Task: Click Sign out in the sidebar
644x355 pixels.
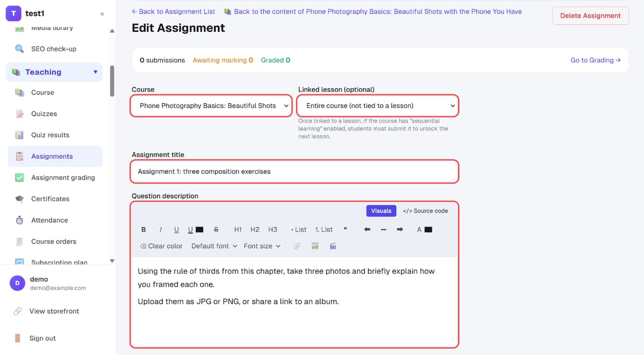Action: [42, 338]
